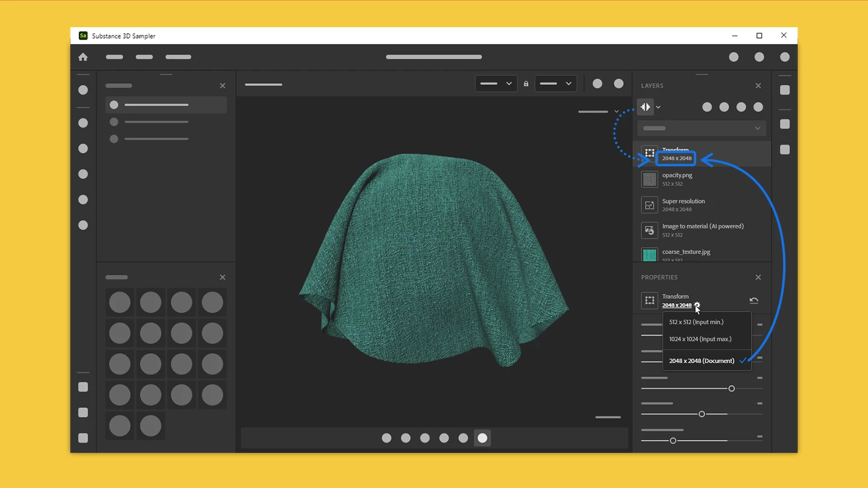Adjust the slider handle under resolution menu
Viewport: 868px width, 488px height.
point(731,389)
